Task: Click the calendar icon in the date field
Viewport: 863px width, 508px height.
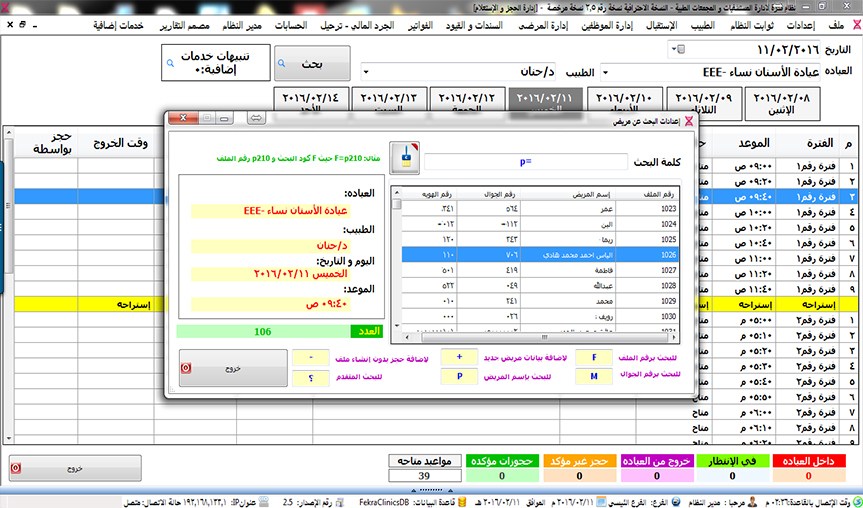Action: point(681,48)
